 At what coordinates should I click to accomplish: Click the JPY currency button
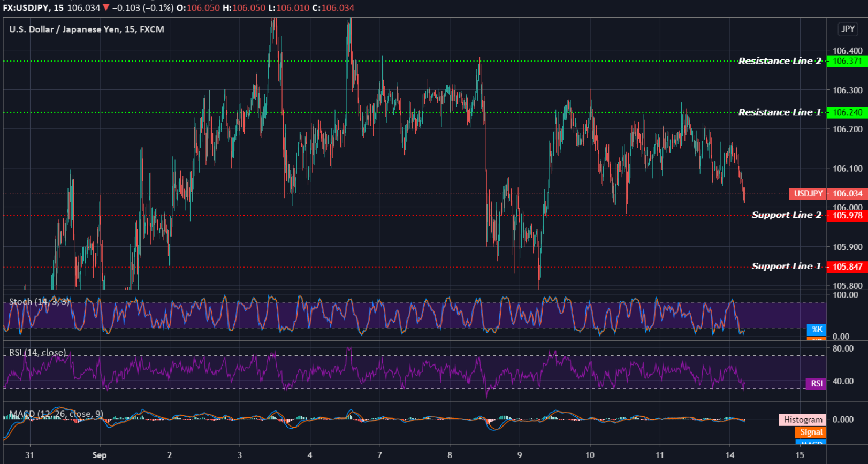point(848,29)
